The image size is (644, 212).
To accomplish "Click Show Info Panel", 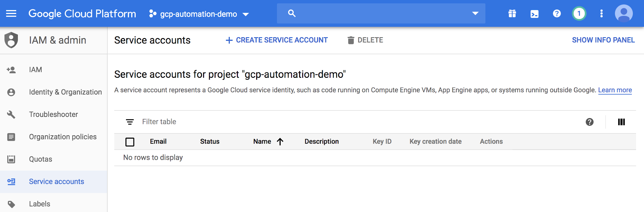I will [x=603, y=40].
